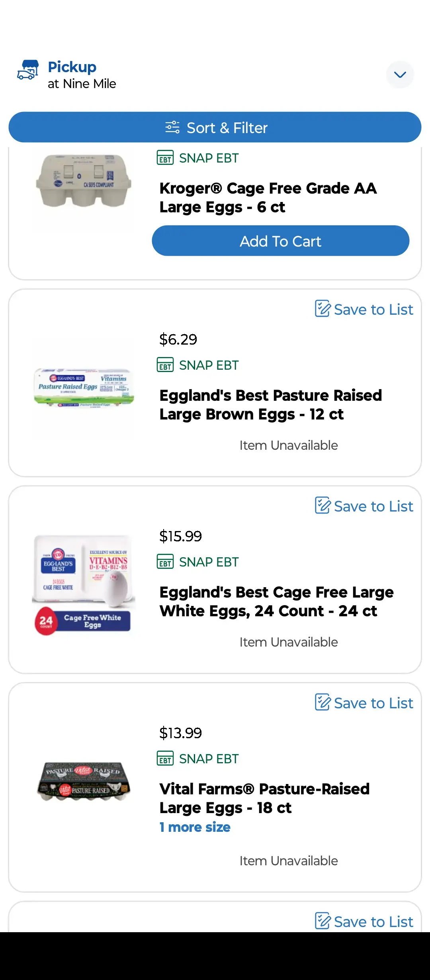430x980 pixels.
Task: Open the Sort & Filter panel
Action: 215,127
